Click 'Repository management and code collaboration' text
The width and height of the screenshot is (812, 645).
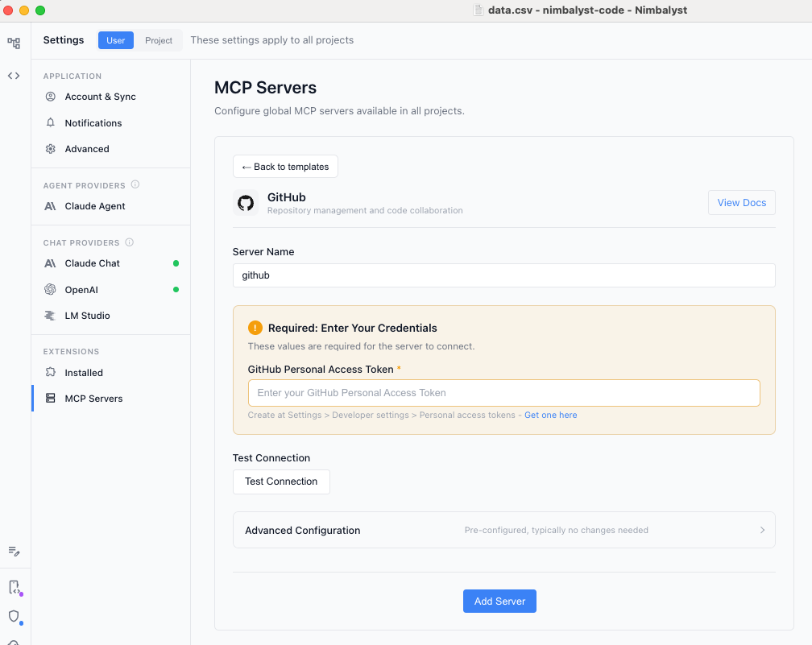pos(365,210)
